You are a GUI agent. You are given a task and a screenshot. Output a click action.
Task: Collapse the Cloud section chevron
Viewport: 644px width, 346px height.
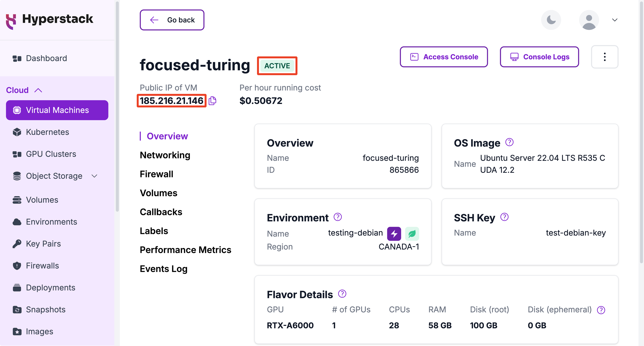(x=38, y=90)
